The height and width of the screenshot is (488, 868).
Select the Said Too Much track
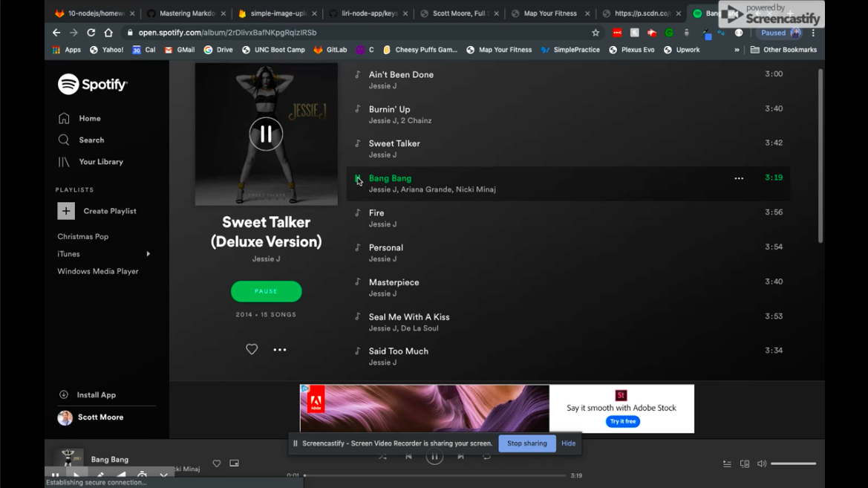(x=569, y=357)
